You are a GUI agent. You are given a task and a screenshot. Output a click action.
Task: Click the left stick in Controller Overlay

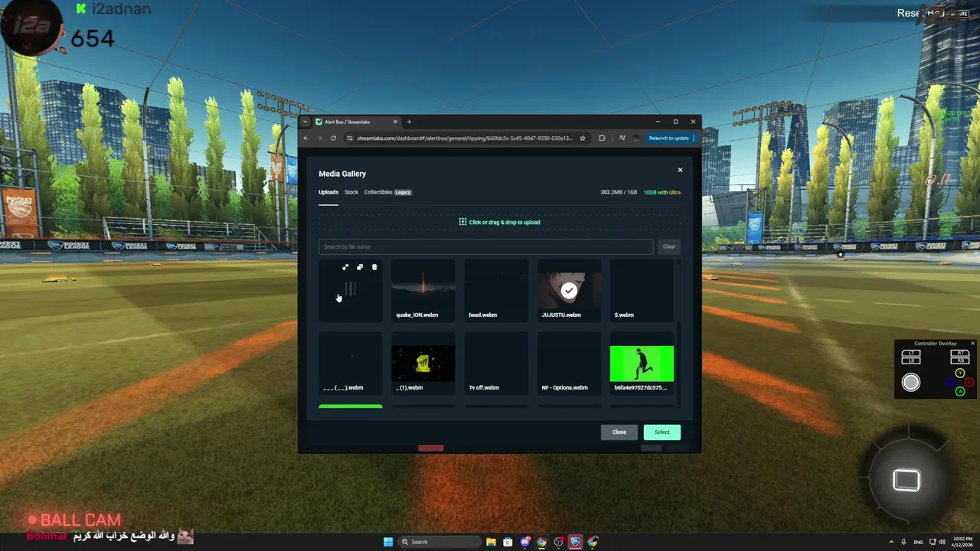pyautogui.click(x=911, y=383)
